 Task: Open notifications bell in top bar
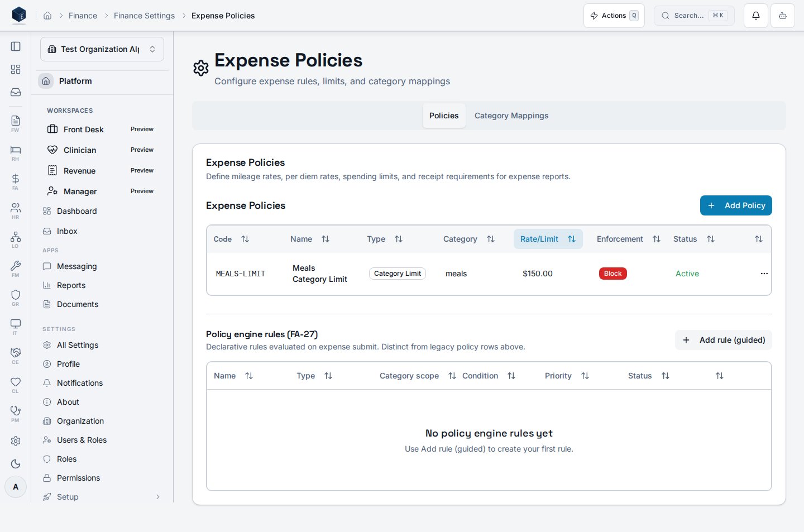756,16
